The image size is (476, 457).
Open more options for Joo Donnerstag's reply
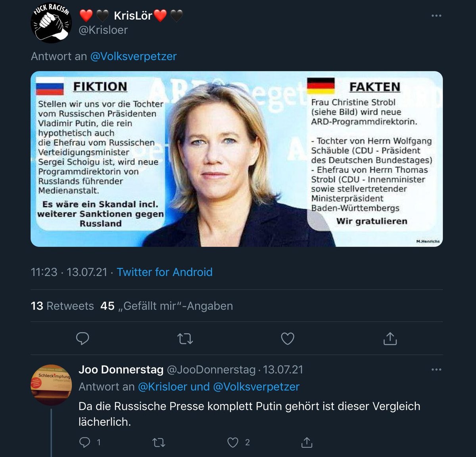(436, 369)
